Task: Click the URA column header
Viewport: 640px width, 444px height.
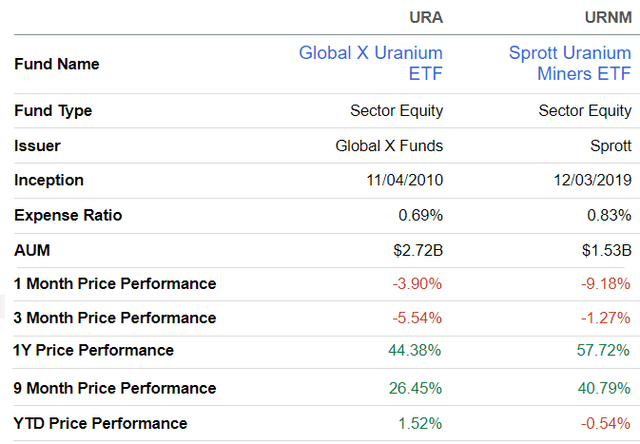Action: coord(424,17)
